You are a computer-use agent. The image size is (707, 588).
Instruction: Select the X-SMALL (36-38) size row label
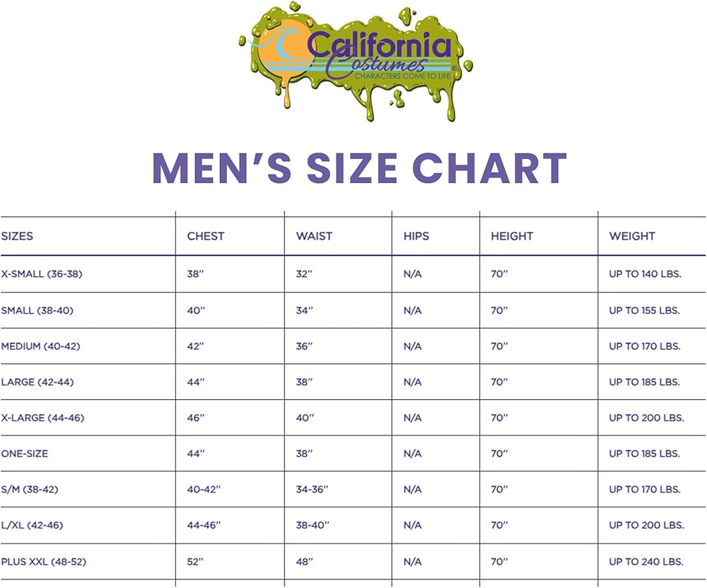point(42,274)
